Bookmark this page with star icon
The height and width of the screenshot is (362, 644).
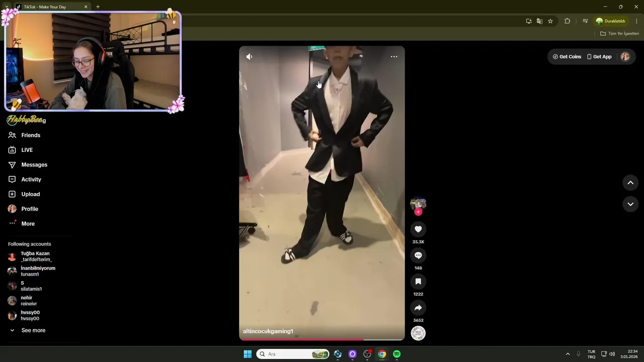click(x=550, y=21)
